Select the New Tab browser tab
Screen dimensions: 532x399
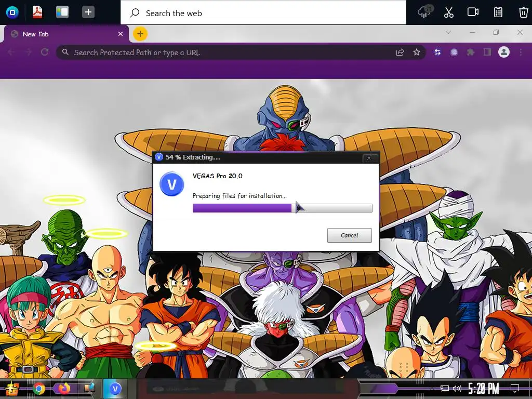[66, 34]
